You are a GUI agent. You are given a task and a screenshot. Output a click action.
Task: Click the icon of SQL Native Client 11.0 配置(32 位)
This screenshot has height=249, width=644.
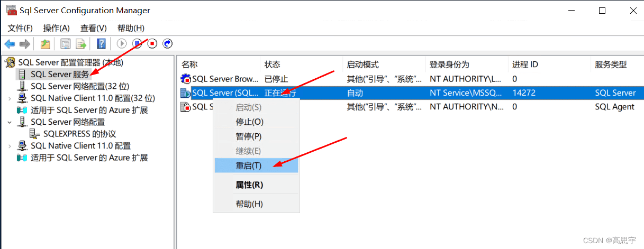coord(22,98)
